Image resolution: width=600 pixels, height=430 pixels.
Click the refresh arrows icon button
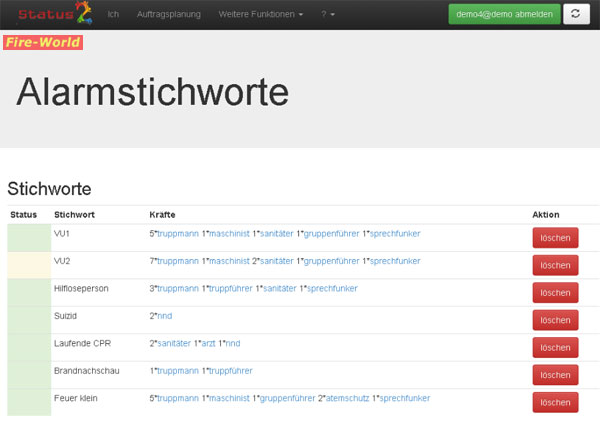(576, 14)
